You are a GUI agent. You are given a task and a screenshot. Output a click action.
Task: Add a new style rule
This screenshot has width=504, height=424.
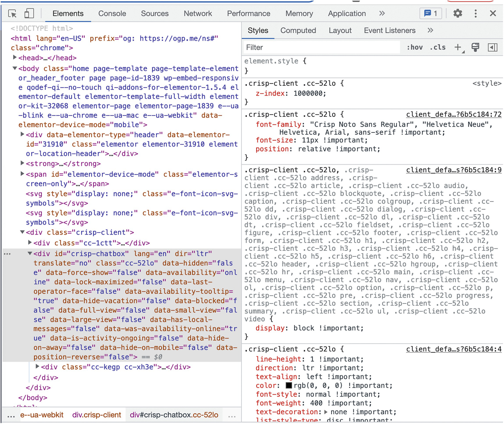coord(458,47)
